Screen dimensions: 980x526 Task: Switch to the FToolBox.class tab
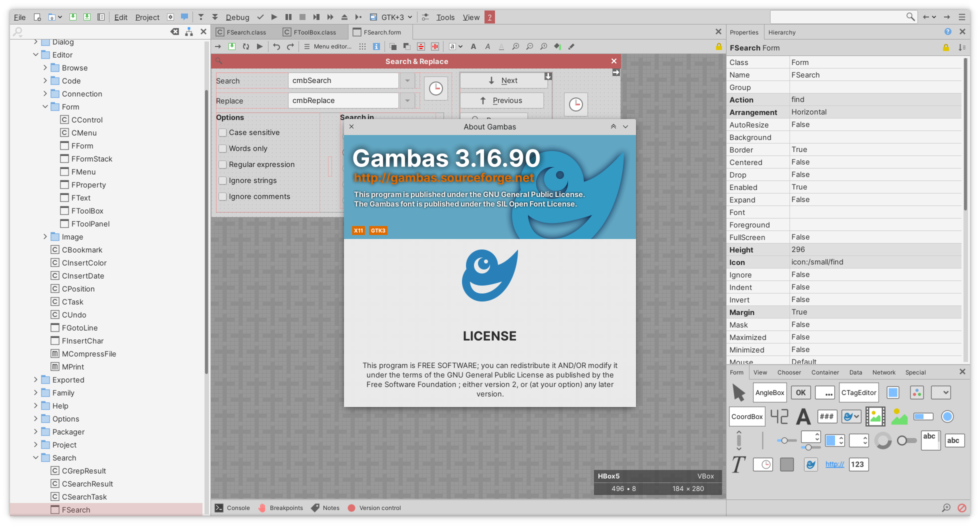[314, 32]
